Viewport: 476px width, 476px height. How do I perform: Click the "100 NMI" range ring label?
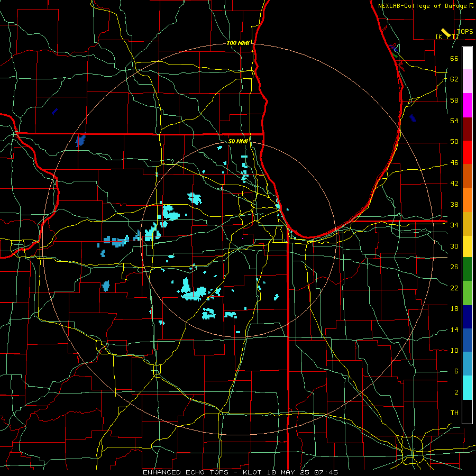pos(238,43)
